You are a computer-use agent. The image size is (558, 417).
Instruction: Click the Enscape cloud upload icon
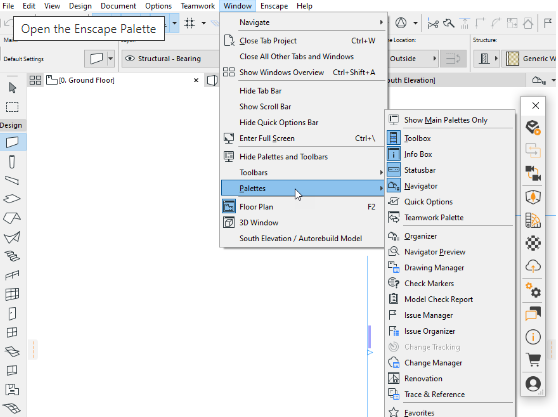tap(533, 266)
